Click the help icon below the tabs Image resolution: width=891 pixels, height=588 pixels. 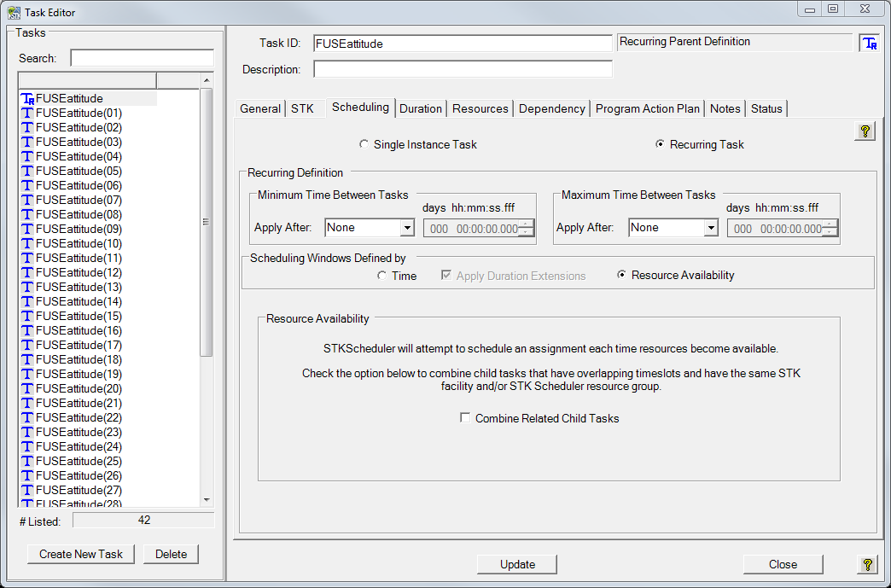point(865,131)
